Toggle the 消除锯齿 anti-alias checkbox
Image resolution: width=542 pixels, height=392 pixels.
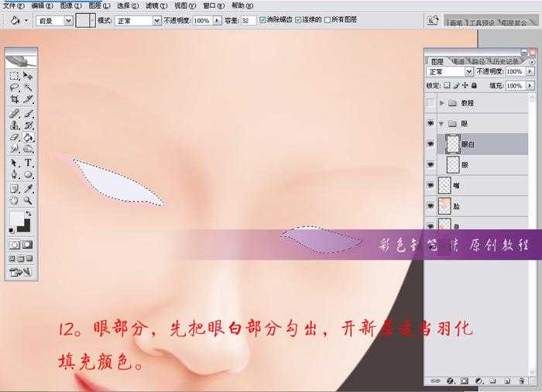click(x=263, y=20)
